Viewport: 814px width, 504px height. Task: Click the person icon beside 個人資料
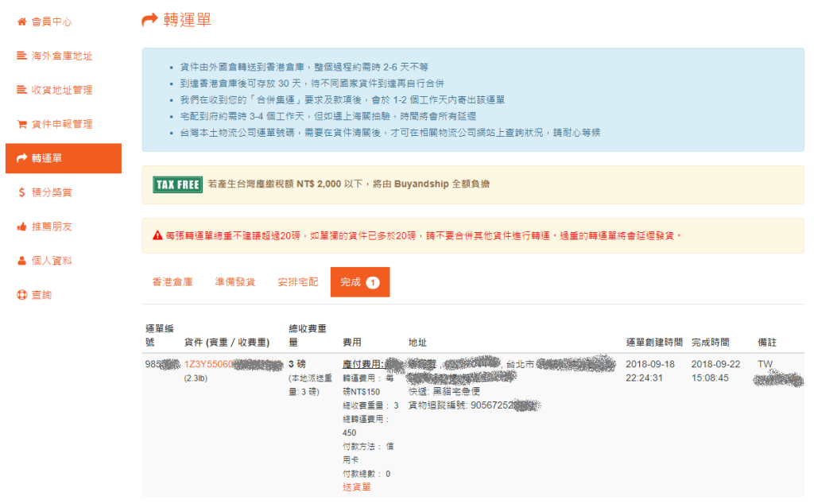click(21, 261)
